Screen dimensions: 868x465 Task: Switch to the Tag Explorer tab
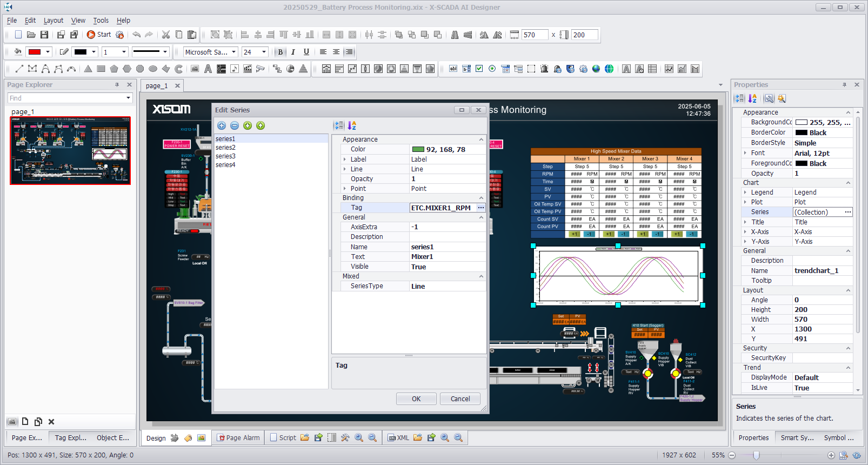click(x=70, y=437)
